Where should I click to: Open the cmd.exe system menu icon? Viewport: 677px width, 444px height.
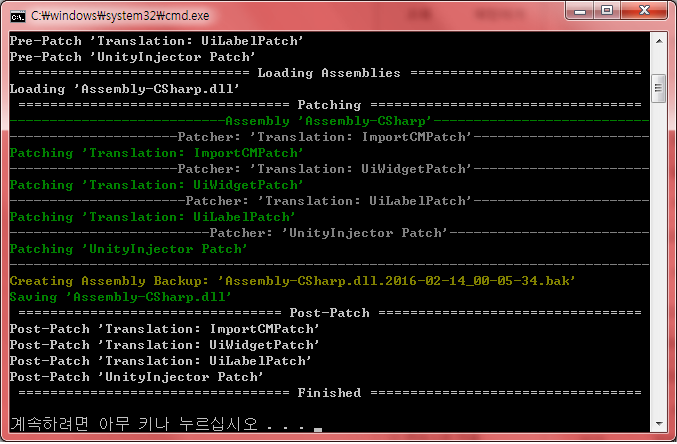18,16
